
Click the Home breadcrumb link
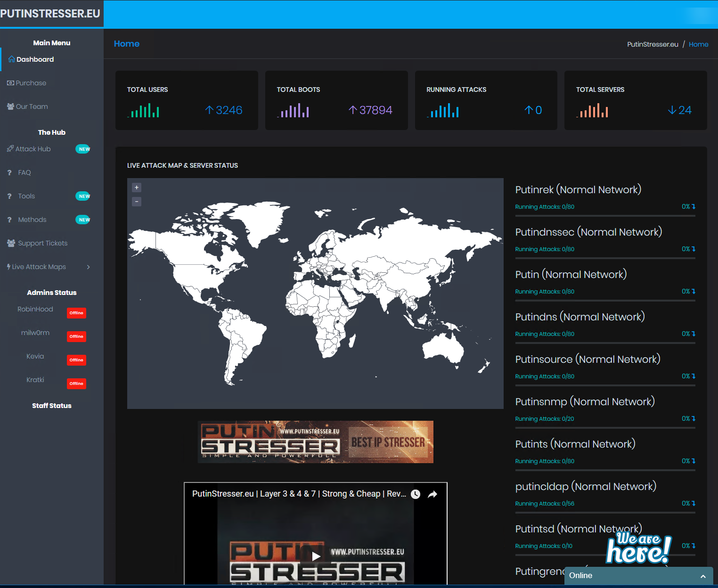[x=698, y=44]
